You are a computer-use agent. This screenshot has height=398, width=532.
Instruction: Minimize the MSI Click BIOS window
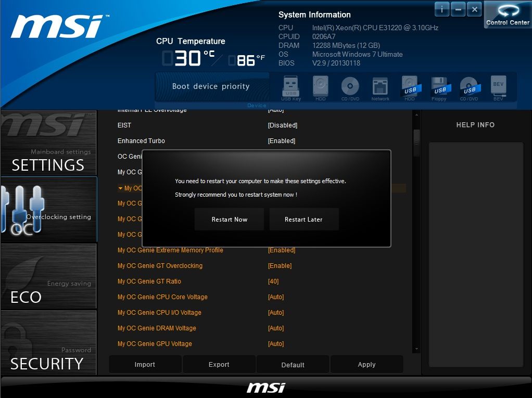click(458, 9)
